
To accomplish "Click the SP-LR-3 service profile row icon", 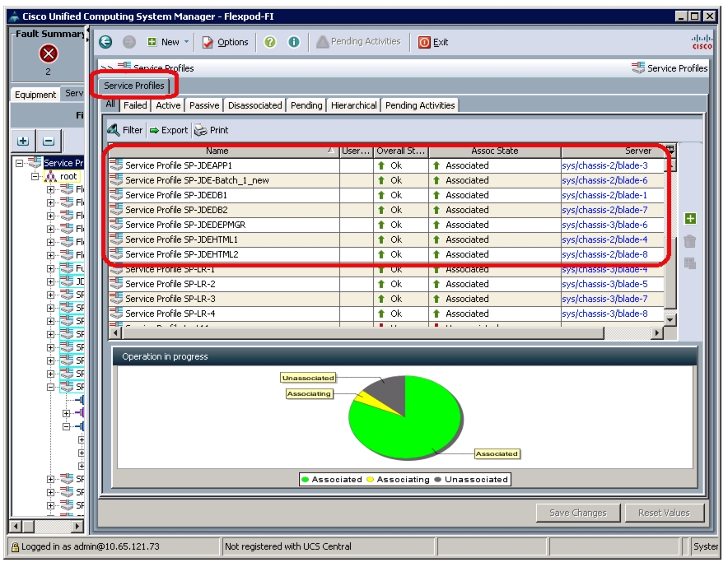I will [x=116, y=299].
